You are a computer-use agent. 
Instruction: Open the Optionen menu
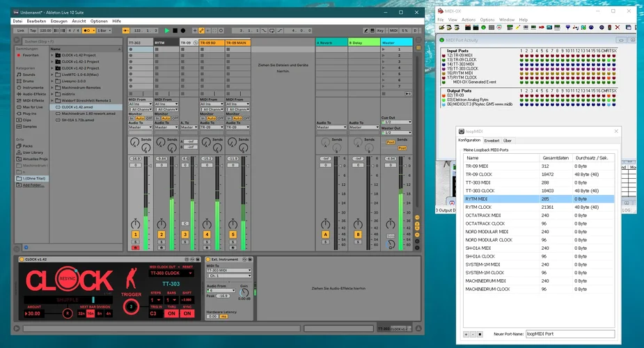coord(99,21)
